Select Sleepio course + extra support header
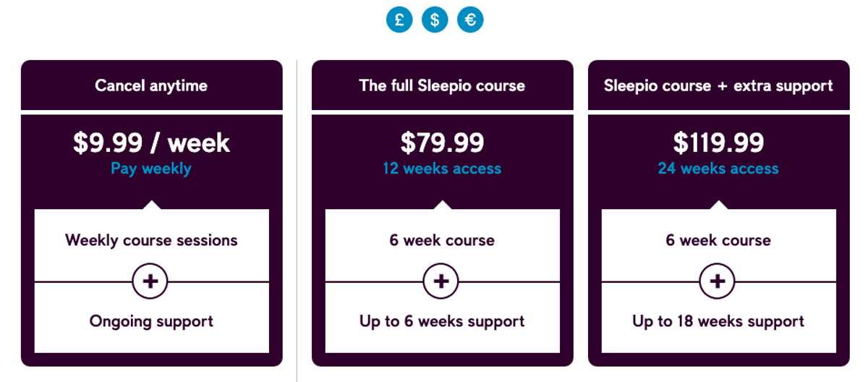Viewport: 868px width, 382px height. pyautogui.click(x=718, y=85)
